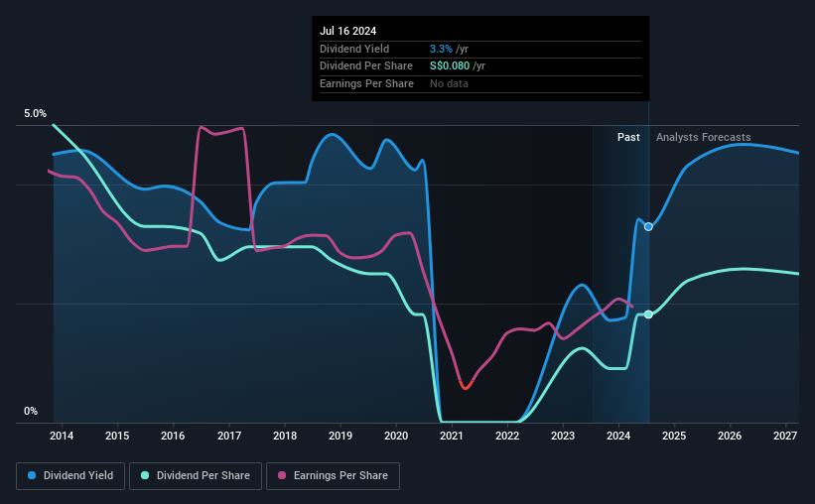Viewport: 815px width, 504px height.
Task: Click the 2017 x-axis label
Action: [x=228, y=436]
